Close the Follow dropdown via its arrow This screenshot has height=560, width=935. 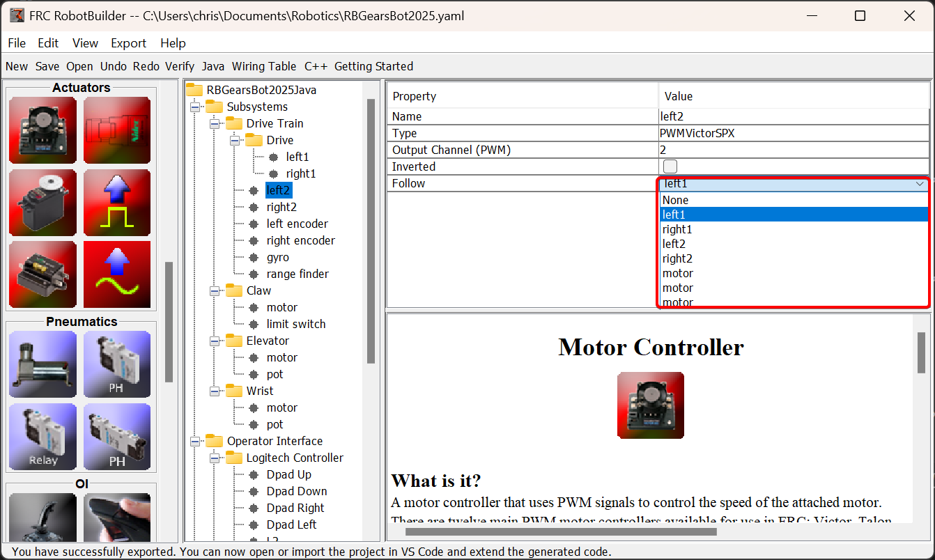tap(920, 184)
